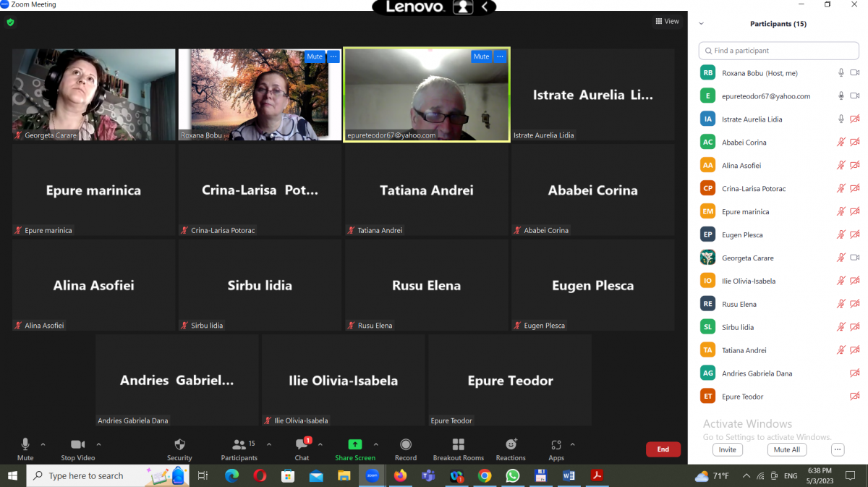The image size is (868, 487).
Task: Open Adobe Acrobat from the taskbar
Action: (597, 475)
